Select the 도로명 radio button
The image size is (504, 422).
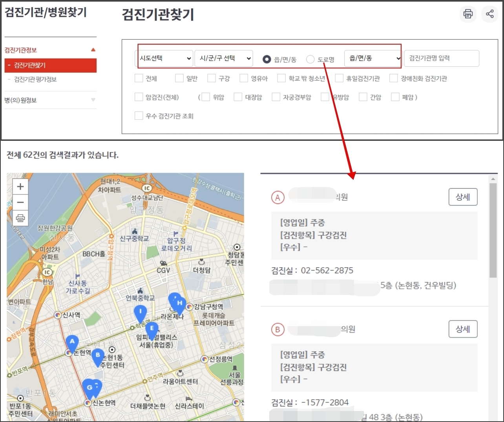point(310,59)
